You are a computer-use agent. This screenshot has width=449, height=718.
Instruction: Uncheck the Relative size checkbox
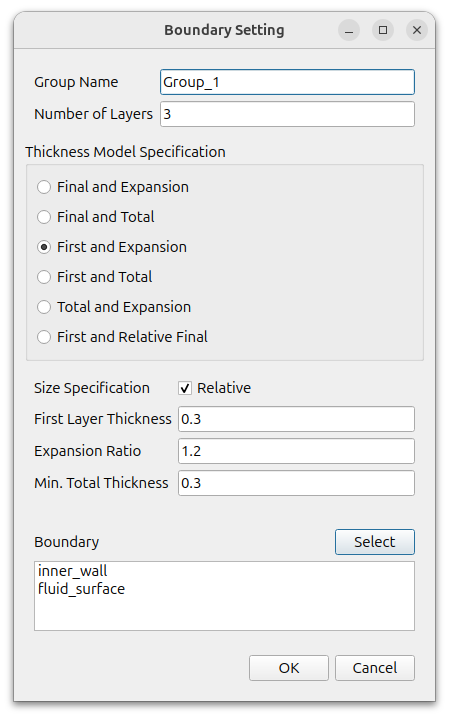point(184,388)
